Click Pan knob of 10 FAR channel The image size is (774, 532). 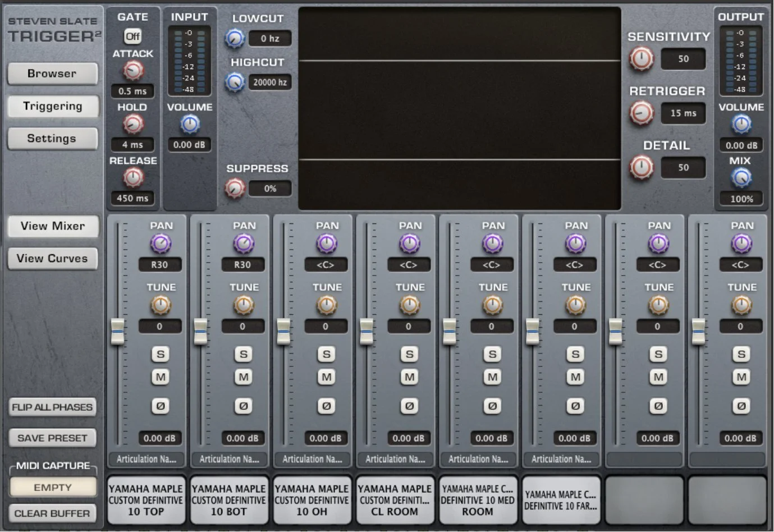(x=575, y=244)
